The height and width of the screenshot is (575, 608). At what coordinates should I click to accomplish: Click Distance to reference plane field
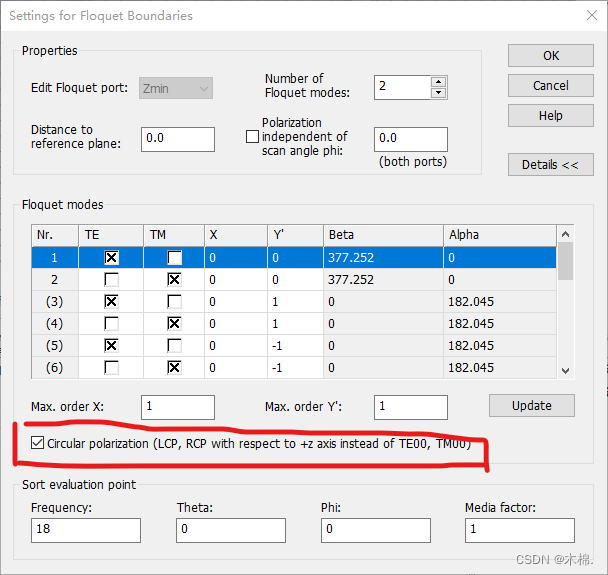click(x=178, y=139)
